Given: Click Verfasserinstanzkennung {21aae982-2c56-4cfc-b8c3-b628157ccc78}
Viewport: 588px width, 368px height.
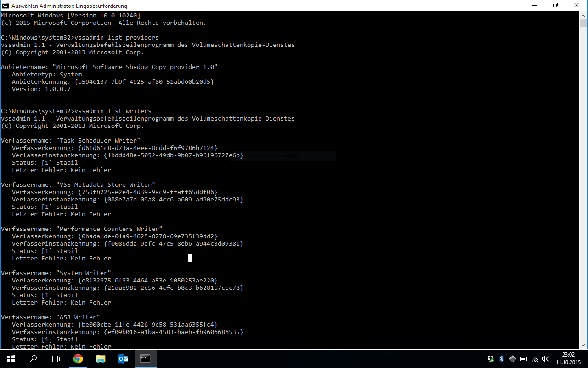Looking at the screenshot, I should click(128, 287).
